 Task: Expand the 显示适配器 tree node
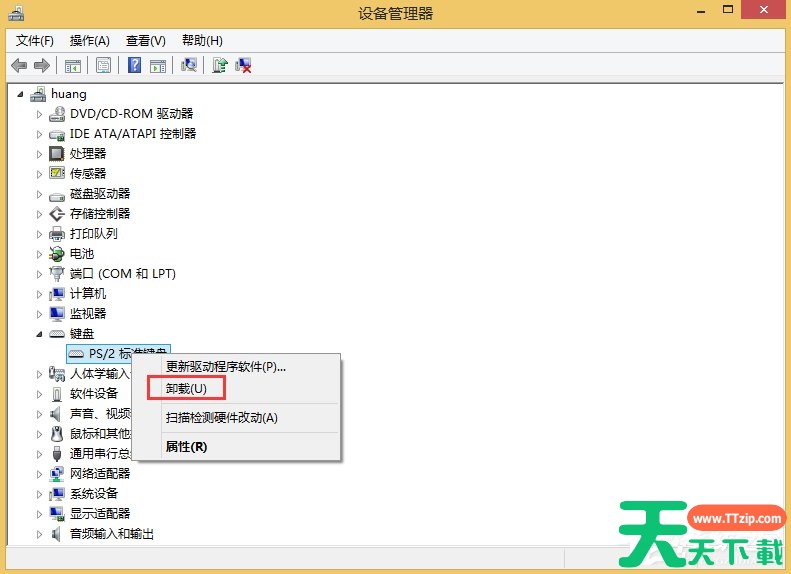(x=40, y=514)
